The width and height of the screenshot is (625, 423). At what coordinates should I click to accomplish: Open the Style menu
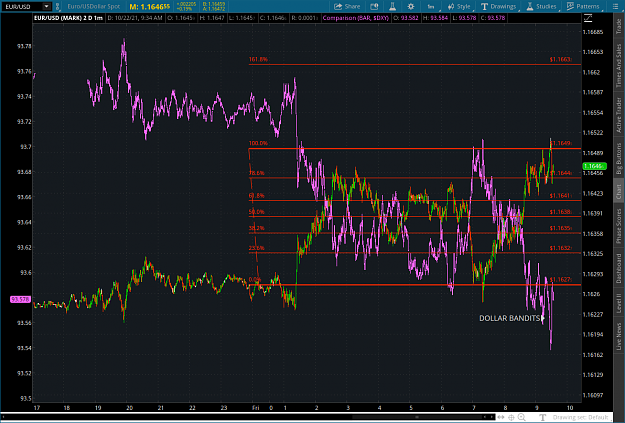point(459,6)
